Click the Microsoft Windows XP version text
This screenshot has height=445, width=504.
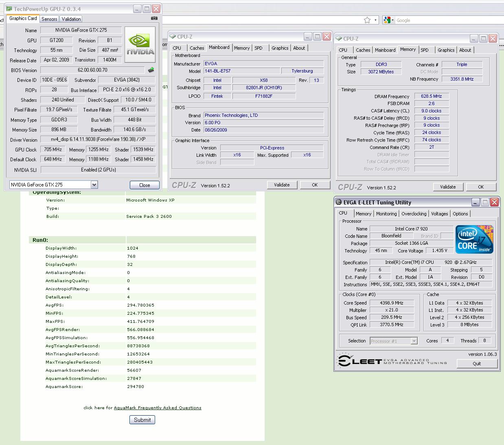[x=150, y=200]
